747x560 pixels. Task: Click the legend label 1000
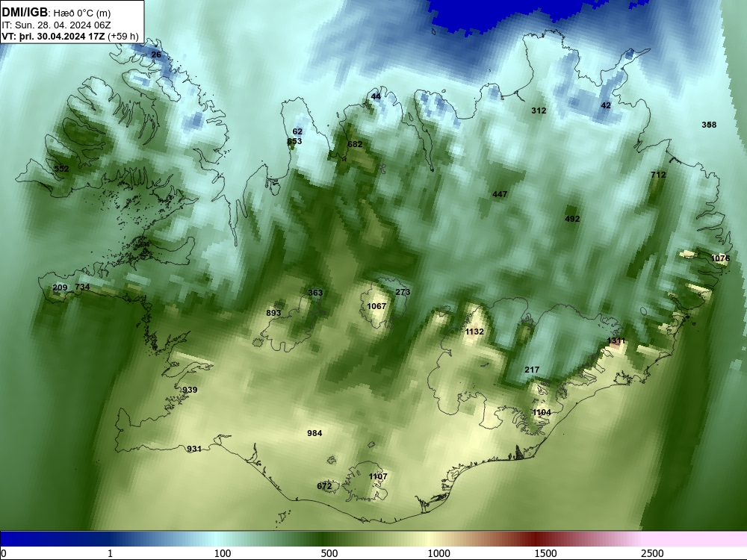pos(438,553)
